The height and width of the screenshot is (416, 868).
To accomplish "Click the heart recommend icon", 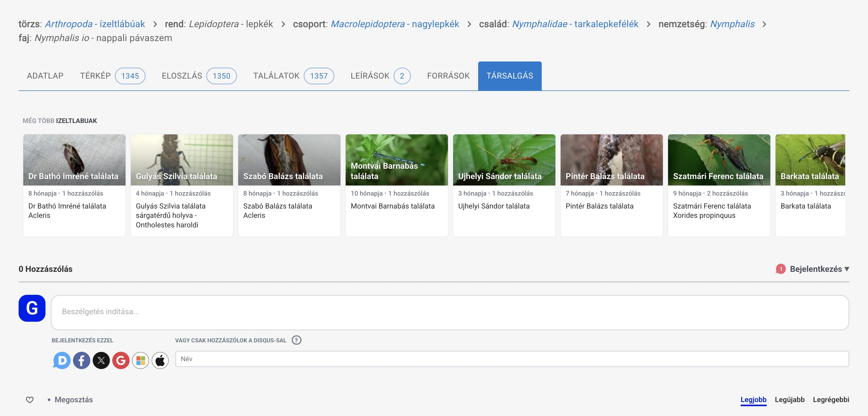I will (x=30, y=400).
